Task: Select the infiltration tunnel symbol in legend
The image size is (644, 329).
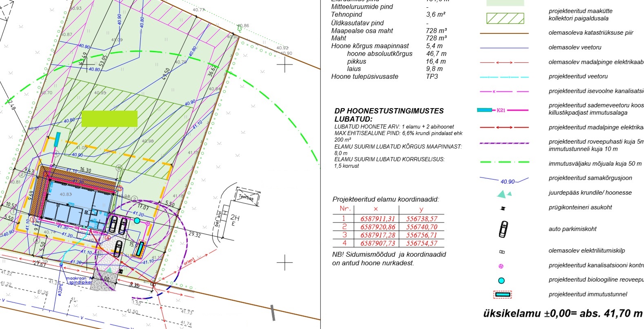Action: click(x=503, y=294)
